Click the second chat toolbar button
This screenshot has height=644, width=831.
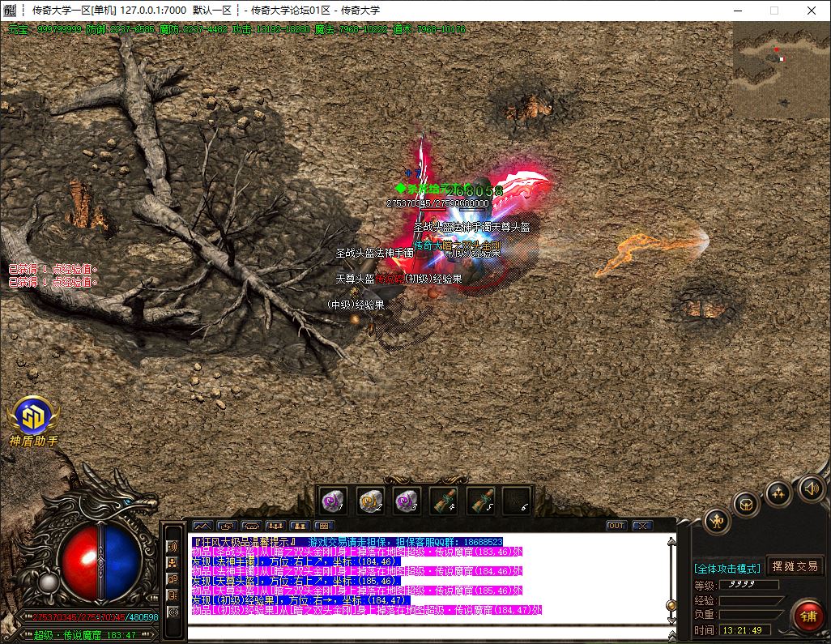point(227,526)
